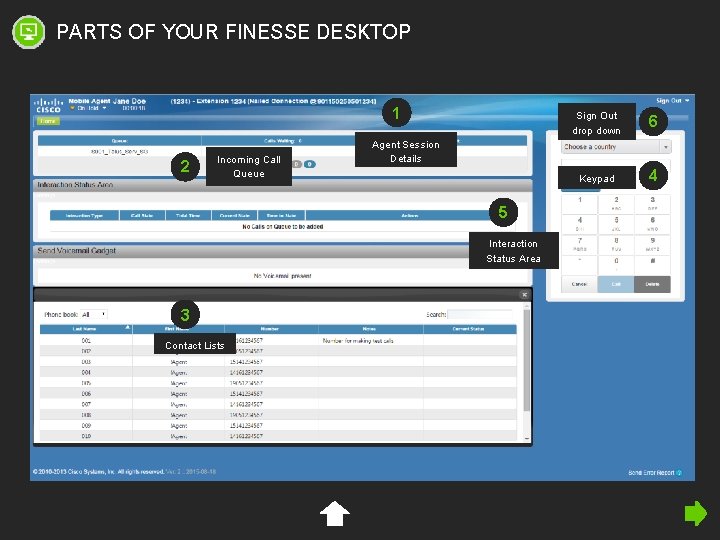This screenshot has height=540, width=720.
Task: Dial 4 on the keypad
Action: tap(579, 224)
